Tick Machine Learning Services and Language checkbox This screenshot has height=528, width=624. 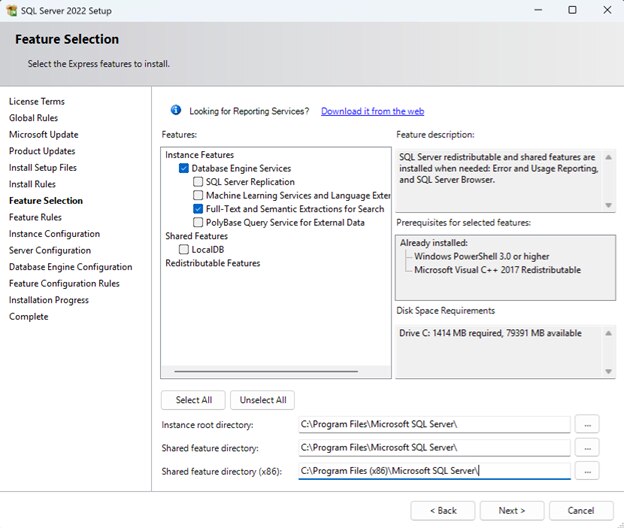point(198,195)
